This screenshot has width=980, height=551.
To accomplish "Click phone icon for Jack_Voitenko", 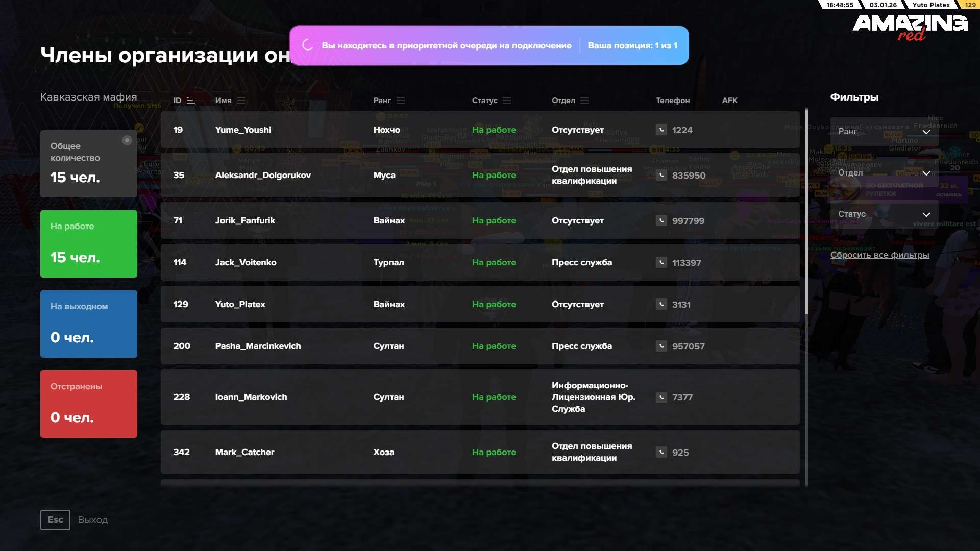I will tap(661, 262).
